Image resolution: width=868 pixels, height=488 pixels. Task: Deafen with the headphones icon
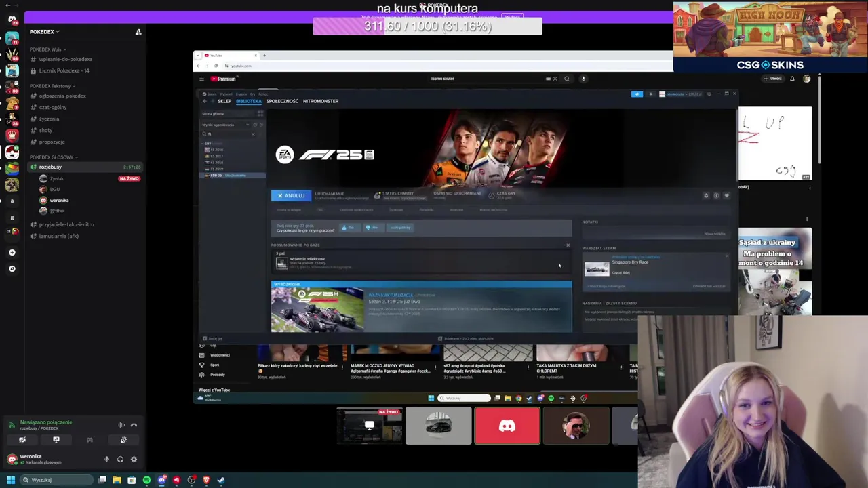pos(120,460)
